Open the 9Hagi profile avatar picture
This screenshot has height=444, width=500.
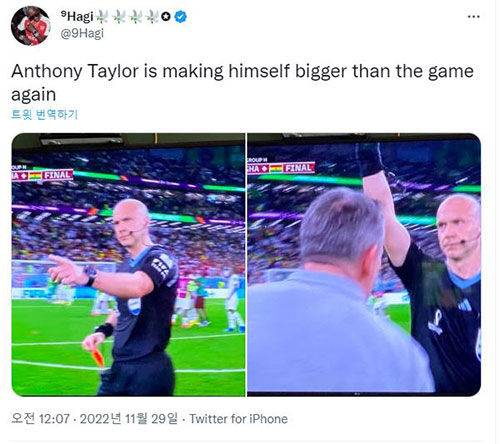click(30, 25)
